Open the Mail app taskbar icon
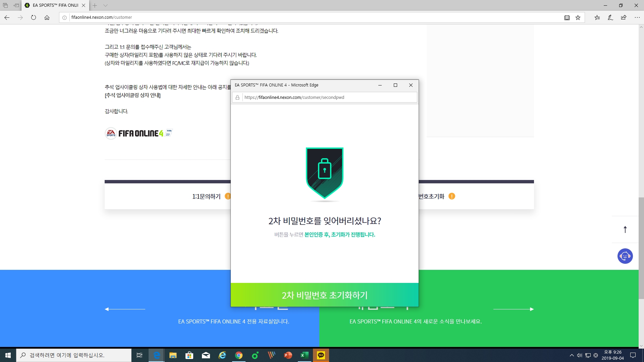 coord(206,355)
